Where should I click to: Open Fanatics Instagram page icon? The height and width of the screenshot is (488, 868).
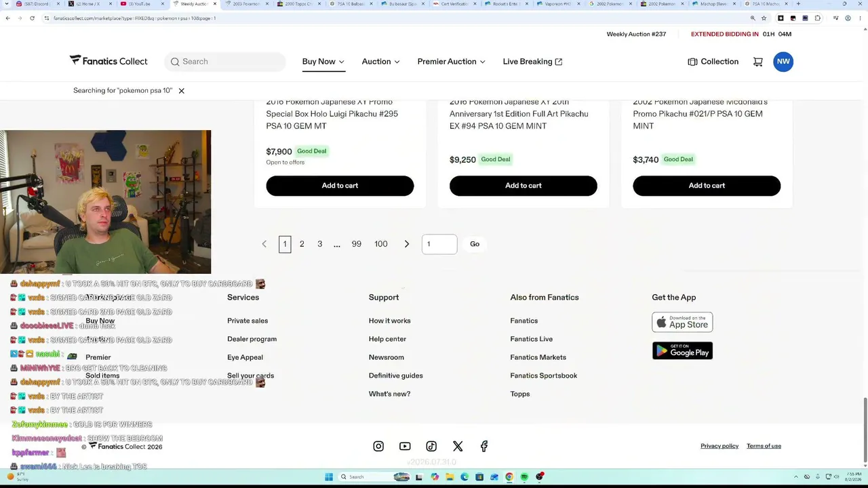pos(378,446)
